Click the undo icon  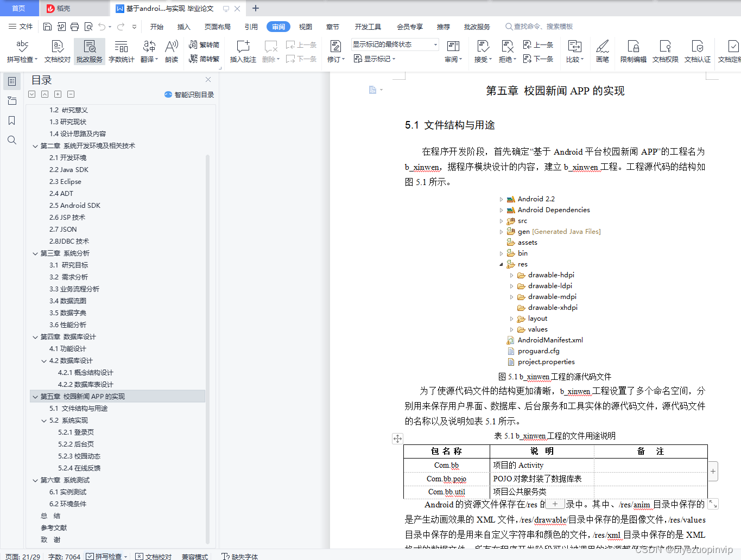[x=102, y=27]
